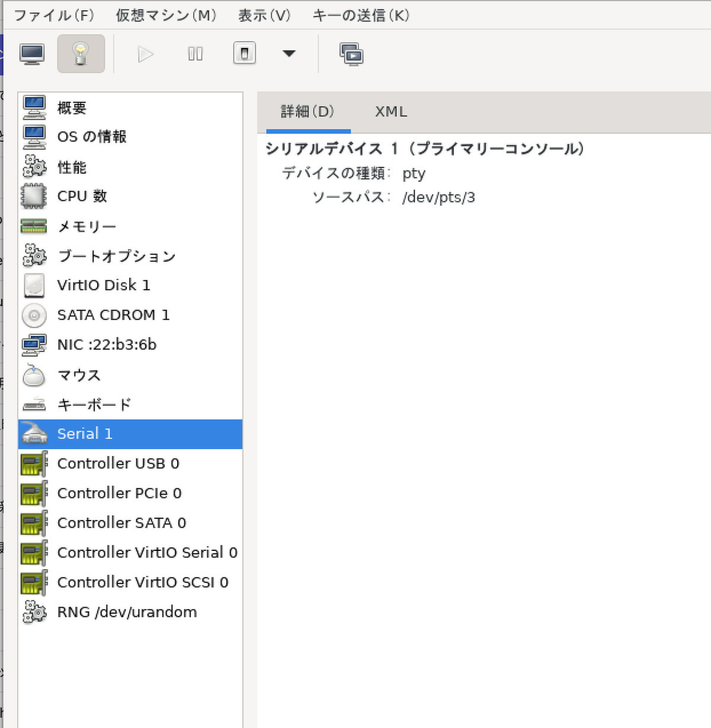Shut down the guest via the toolbar icon
Viewport: 711px width, 728px height.
[244, 54]
